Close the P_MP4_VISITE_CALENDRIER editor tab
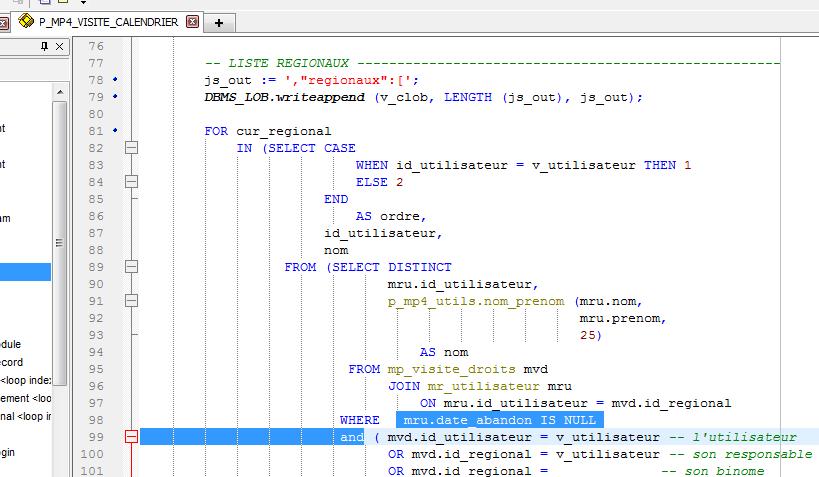 [193, 21]
